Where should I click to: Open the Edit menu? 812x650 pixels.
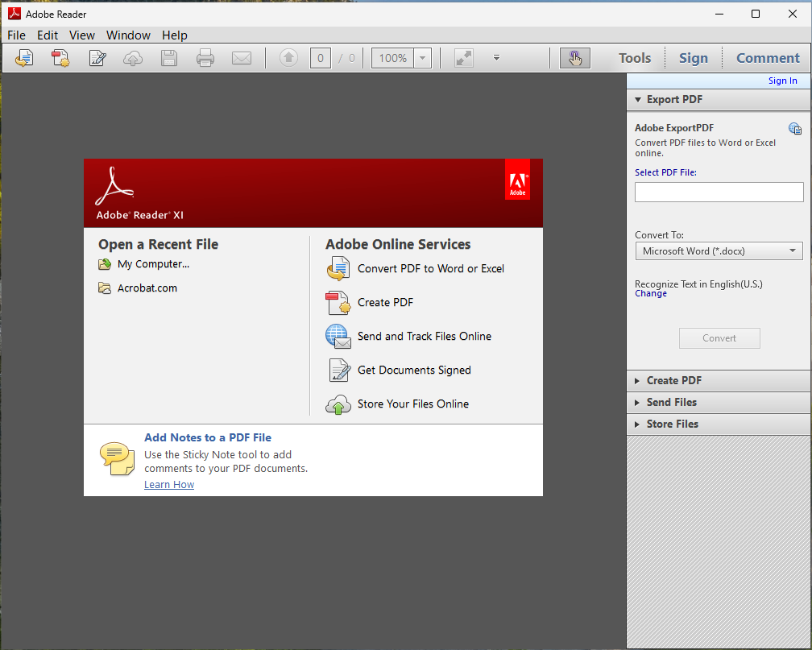click(x=48, y=35)
